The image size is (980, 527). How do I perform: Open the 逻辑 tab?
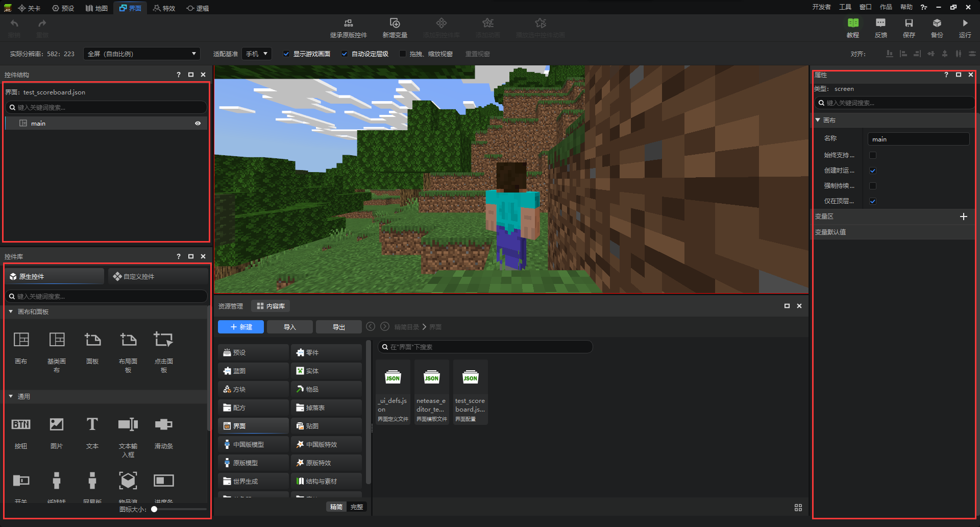(198, 8)
